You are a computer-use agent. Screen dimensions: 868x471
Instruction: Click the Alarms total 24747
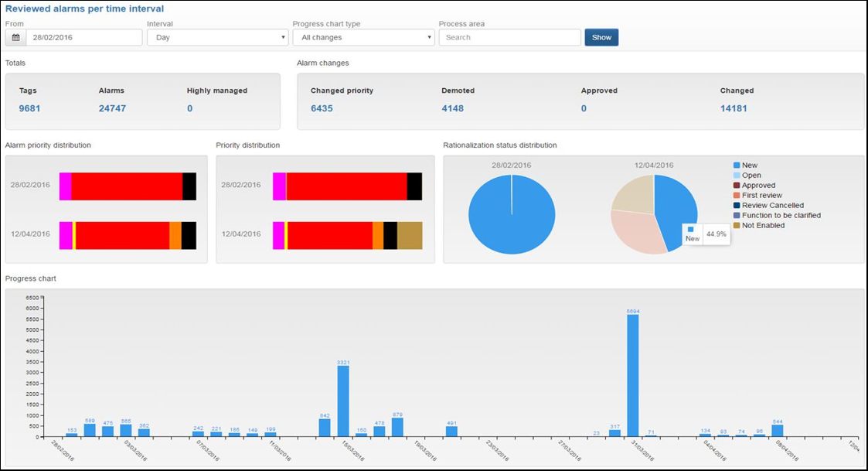click(x=112, y=108)
